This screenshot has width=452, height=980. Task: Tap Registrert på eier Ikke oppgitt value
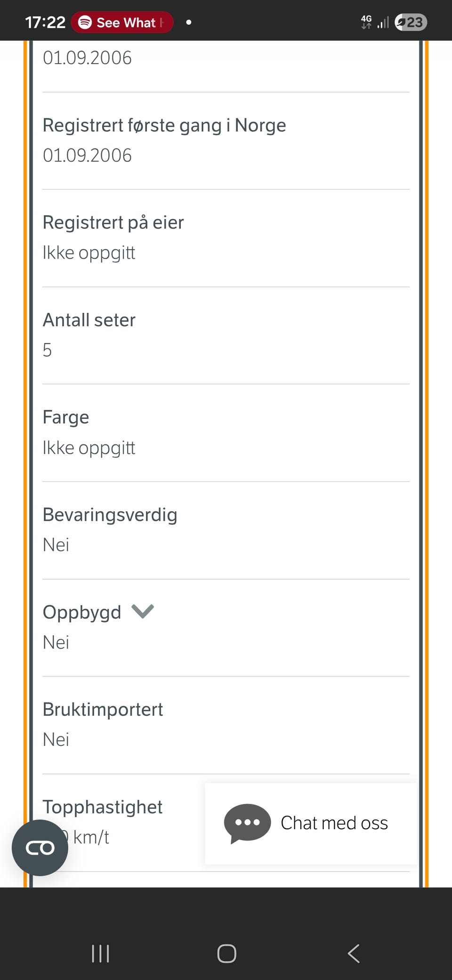point(89,253)
